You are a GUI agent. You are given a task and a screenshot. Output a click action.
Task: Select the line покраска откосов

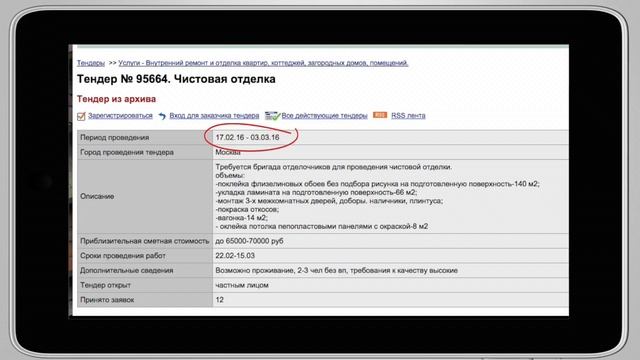coord(247,209)
